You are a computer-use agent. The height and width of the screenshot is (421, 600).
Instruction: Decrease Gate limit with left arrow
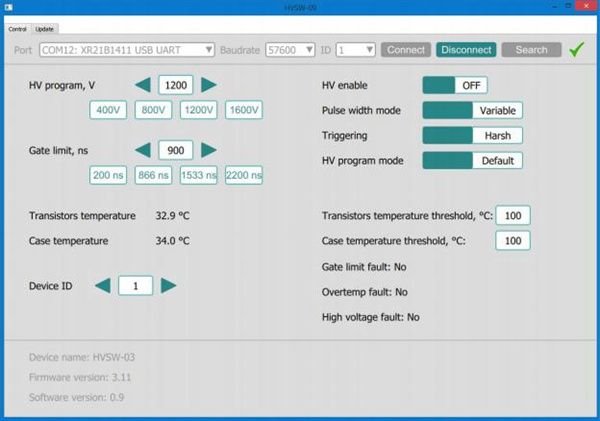click(143, 150)
